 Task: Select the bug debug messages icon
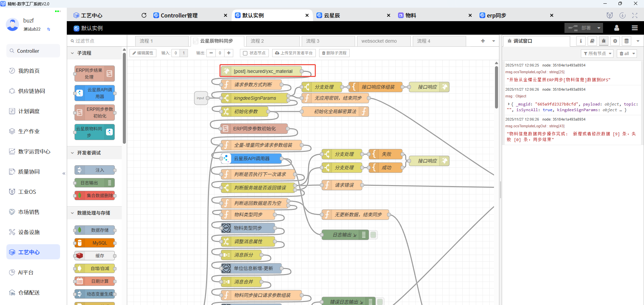603,41
